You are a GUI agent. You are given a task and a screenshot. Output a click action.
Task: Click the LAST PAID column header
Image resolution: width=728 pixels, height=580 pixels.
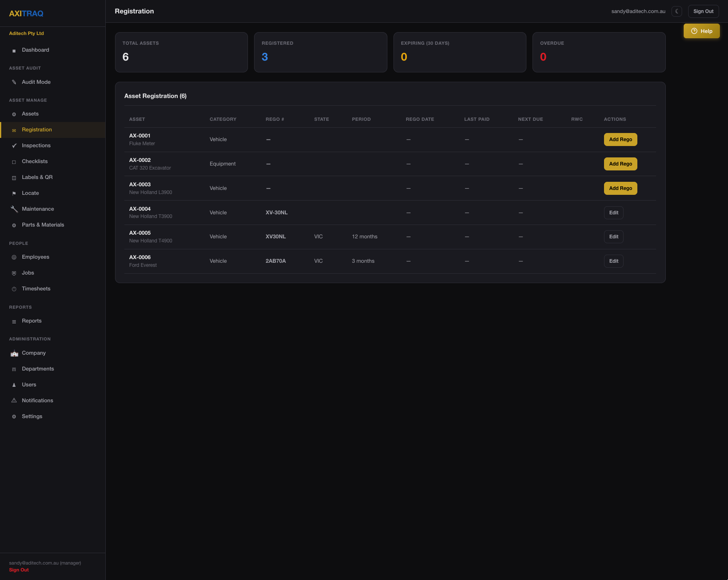pyautogui.click(x=477, y=119)
